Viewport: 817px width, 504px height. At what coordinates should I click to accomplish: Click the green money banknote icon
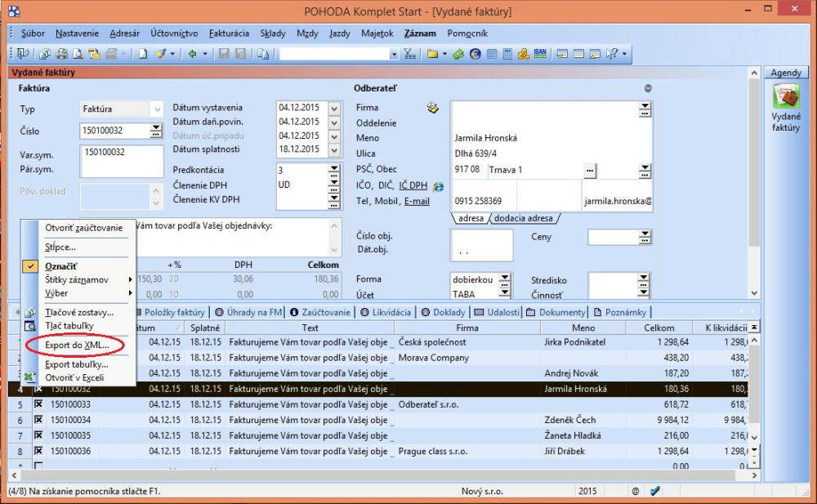click(458, 54)
